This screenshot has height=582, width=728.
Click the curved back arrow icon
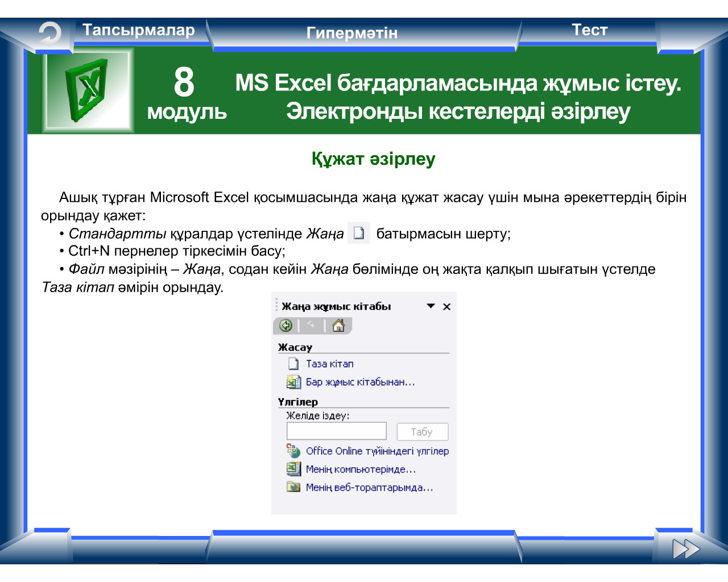pos(49,34)
